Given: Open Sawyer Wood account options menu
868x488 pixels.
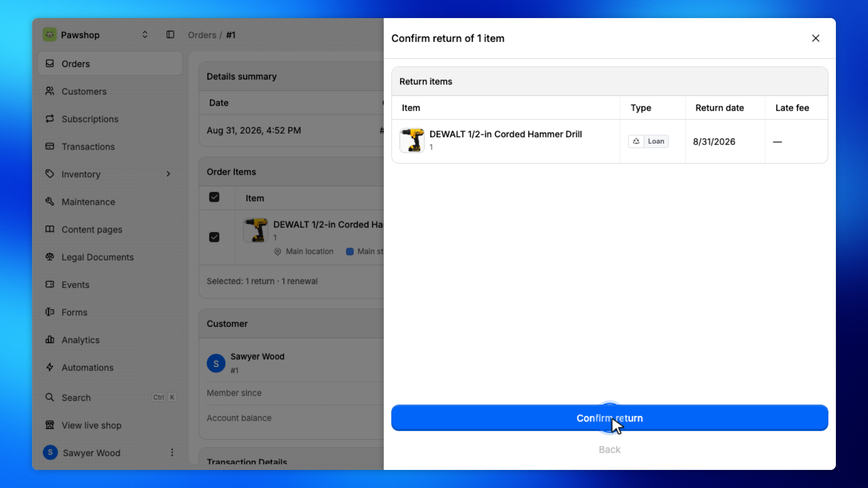Looking at the screenshot, I should coord(172,452).
